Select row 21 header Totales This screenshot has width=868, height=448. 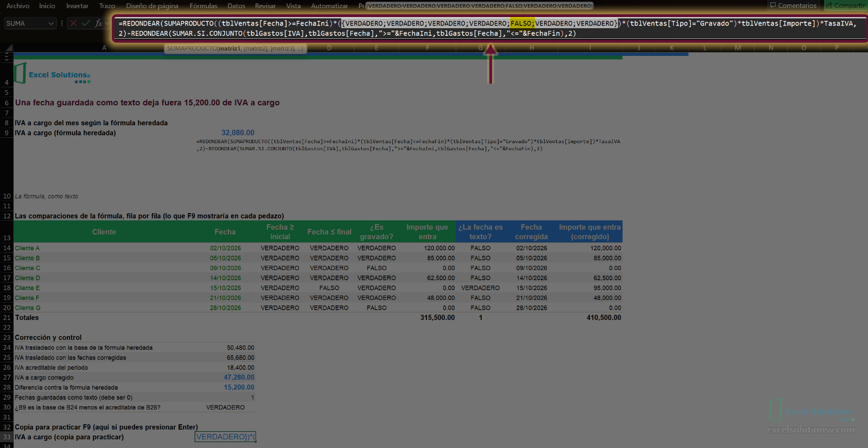7,318
